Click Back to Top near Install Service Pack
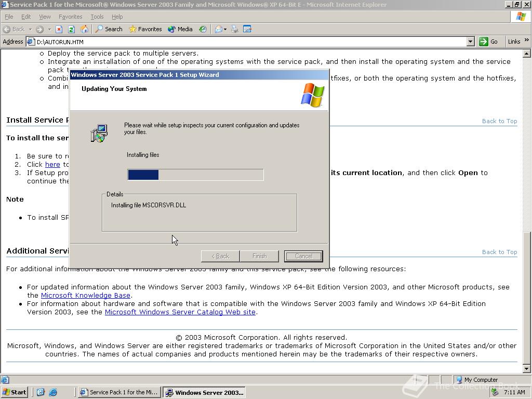Image resolution: width=532 pixels, height=399 pixels. 499,121
